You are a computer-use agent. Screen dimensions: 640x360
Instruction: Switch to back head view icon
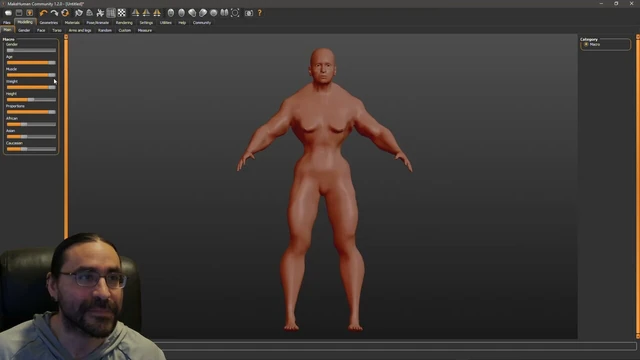tap(181, 13)
